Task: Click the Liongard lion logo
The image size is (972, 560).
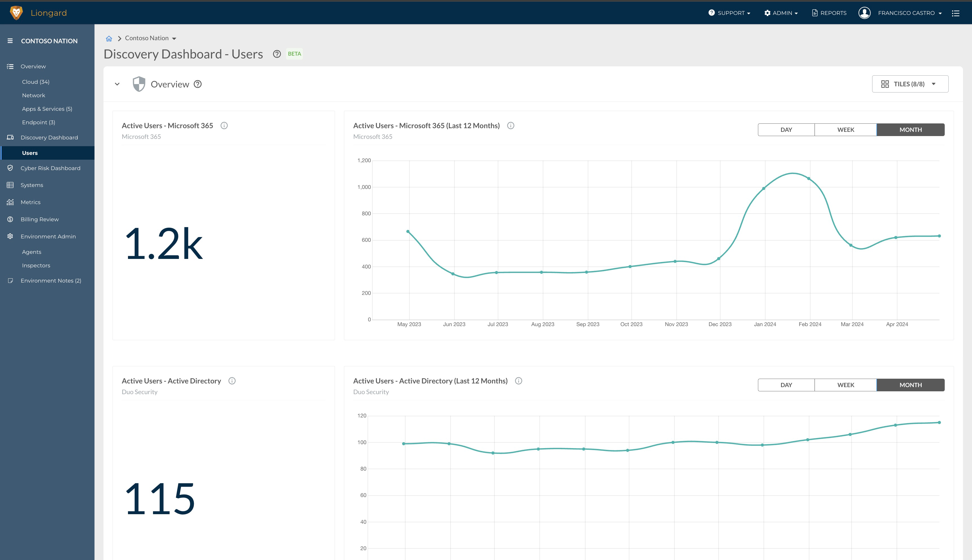Action: tap(16, 13)
